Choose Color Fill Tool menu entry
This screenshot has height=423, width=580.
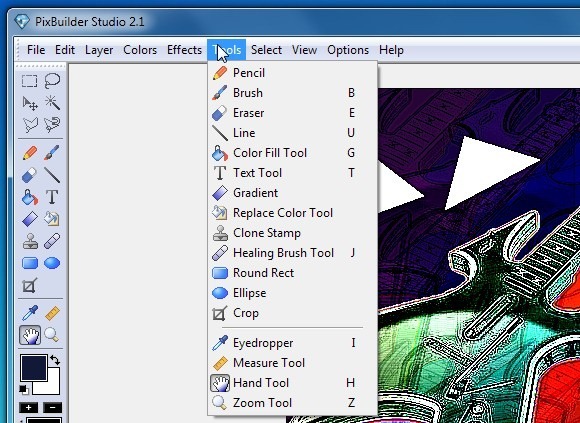293,153
